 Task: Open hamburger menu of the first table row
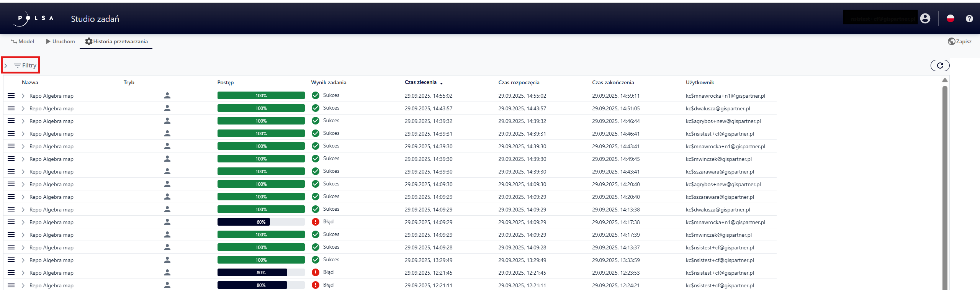point(11,95)
